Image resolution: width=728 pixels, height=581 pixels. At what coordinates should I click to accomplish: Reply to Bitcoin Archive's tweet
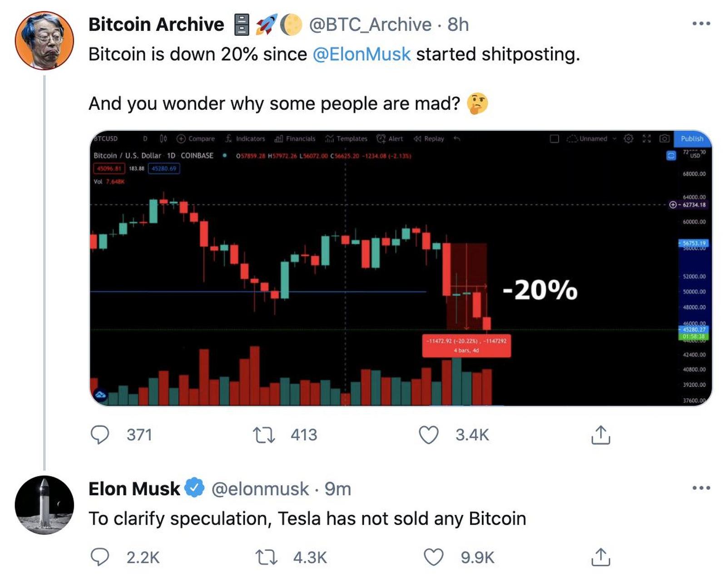point(100,434)
